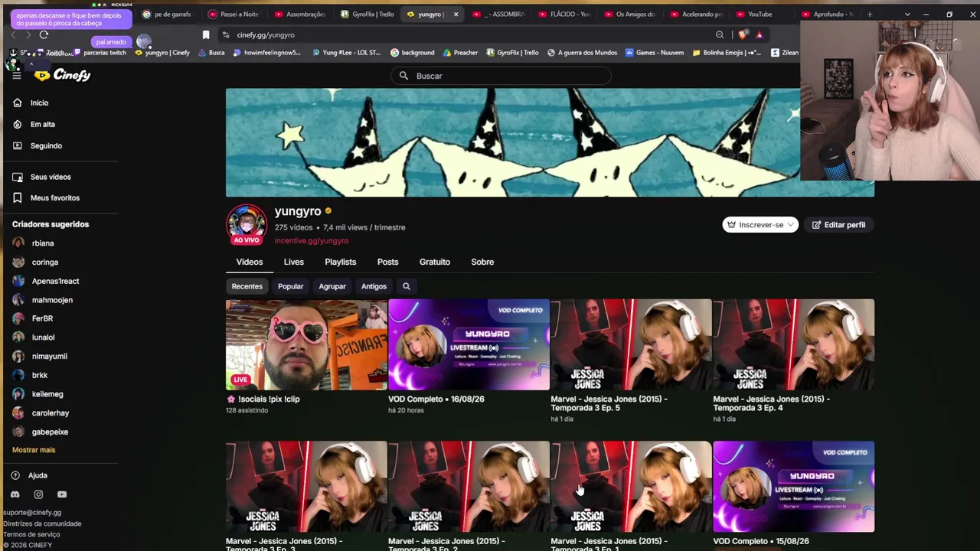Select the Vídeos tab
Screen dimensions: 980x551
[x=250, y=262]
